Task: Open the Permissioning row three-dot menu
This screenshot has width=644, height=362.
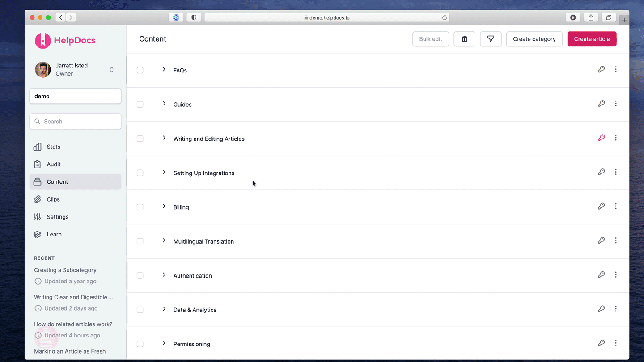Action: (616, 343)
